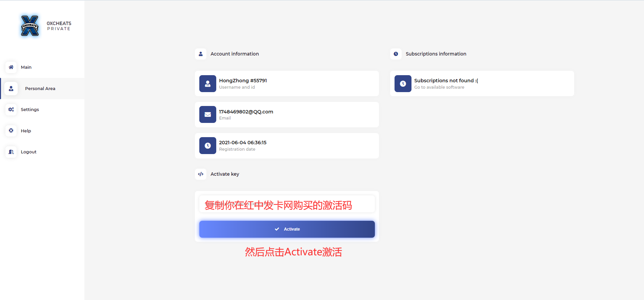The height and width of the screenshot is (300, 644).
Task: Click the 1748469802@QQ.com email text
Action: click(x=246, y=112)
